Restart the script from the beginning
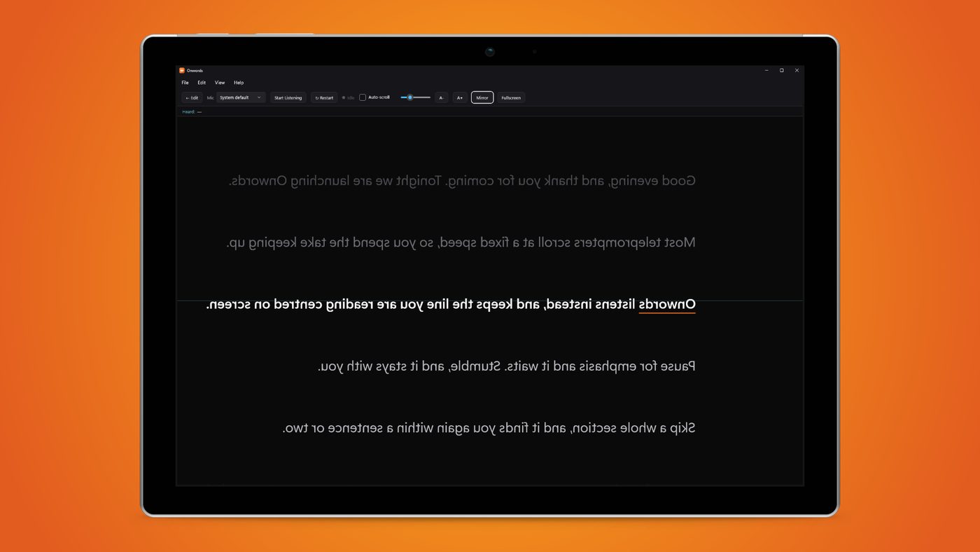 click(x=324, y=97)
